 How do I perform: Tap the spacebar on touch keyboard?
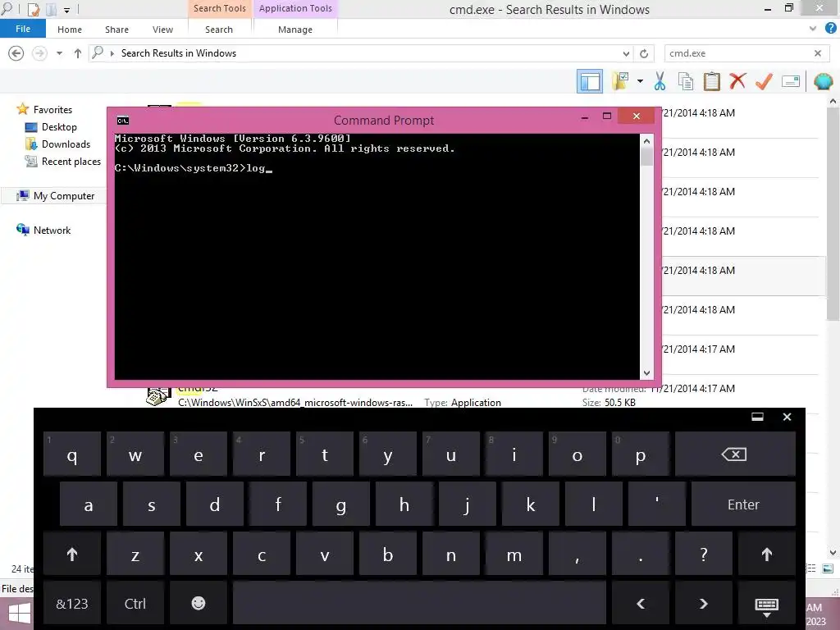click(x=419, y=603)
